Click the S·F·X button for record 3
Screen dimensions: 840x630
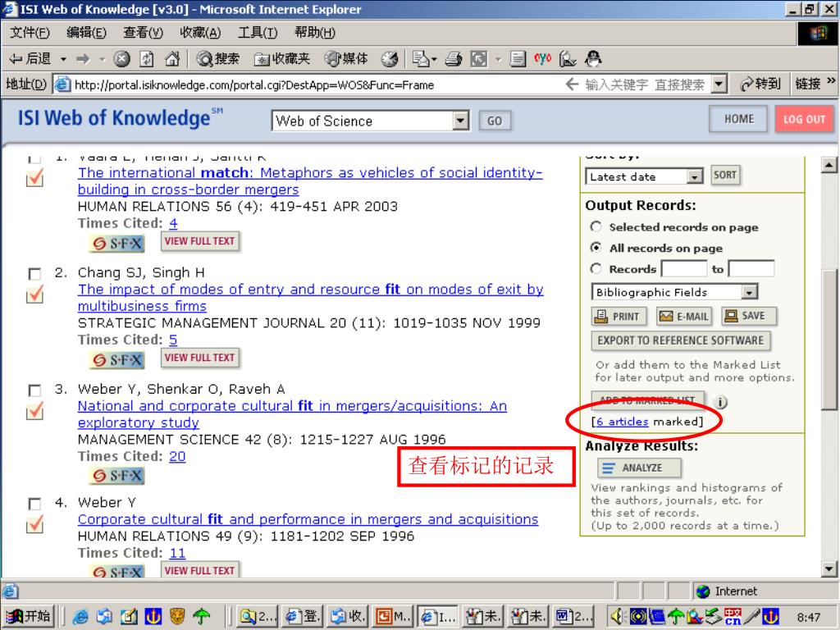pyautogui.click(x=117, y=475)
